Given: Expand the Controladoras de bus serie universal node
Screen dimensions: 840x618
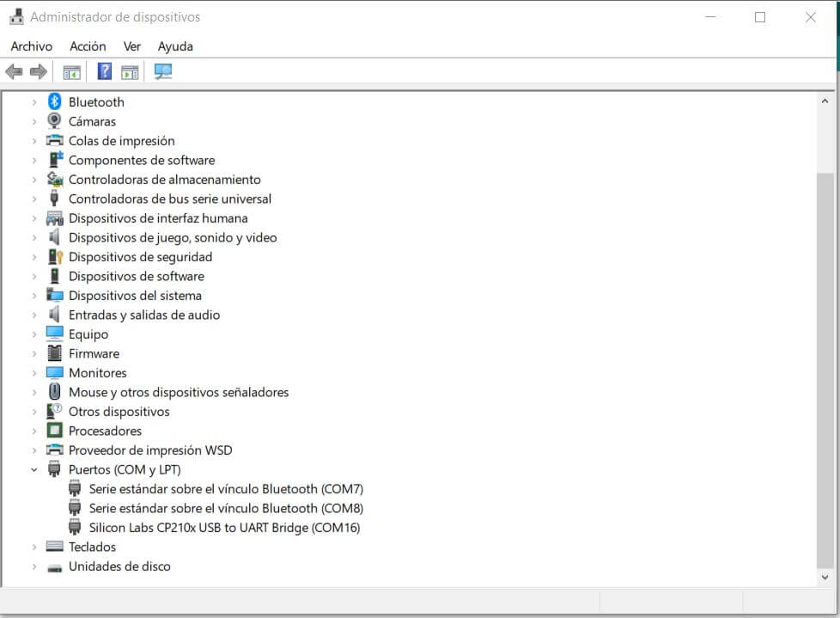Looking at the screenshot, I should point(34,199).
